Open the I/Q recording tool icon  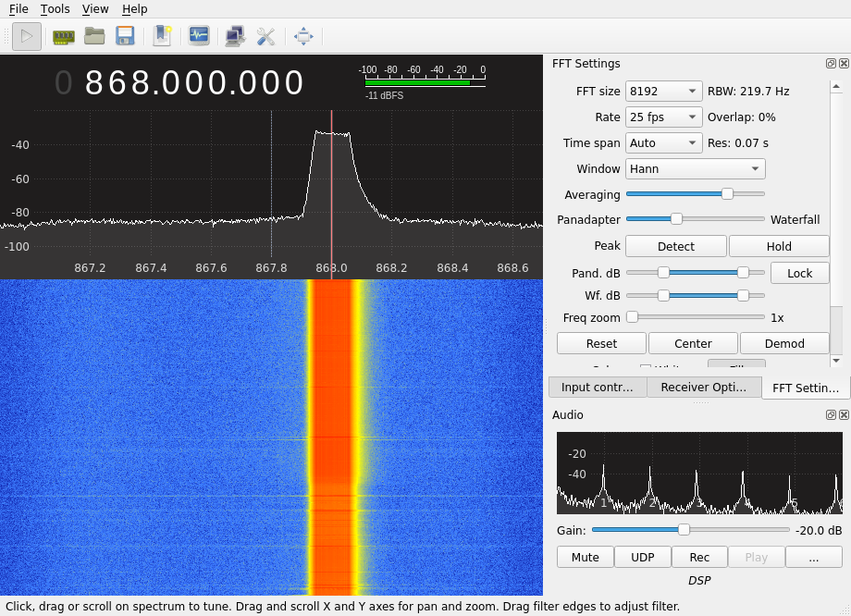coord(199,36)
